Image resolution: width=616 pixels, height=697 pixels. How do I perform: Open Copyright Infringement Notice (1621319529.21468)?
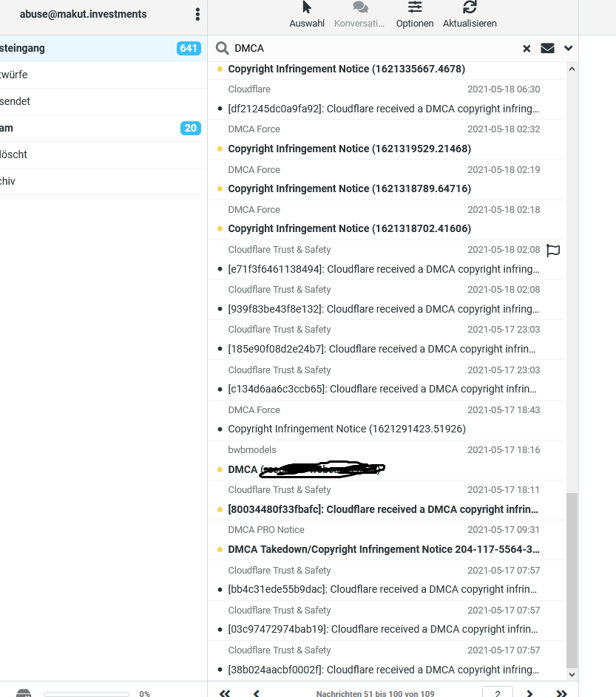(387, 140)
